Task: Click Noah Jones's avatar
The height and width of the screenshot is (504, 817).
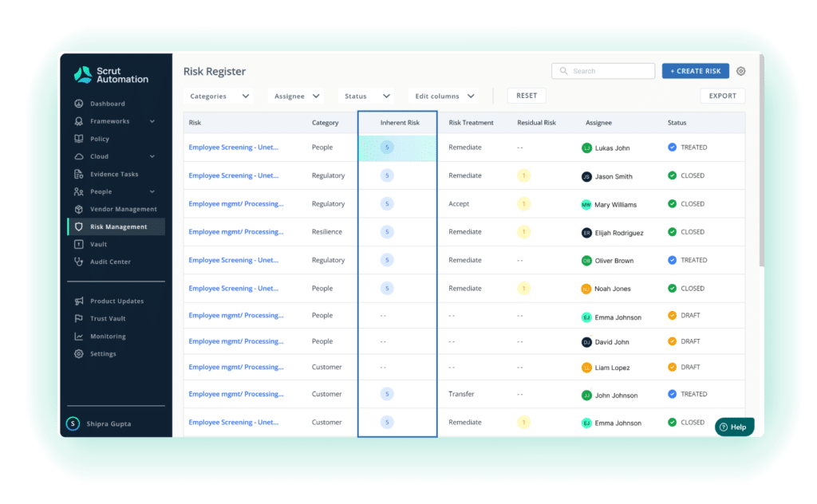Action: point(586,289)
